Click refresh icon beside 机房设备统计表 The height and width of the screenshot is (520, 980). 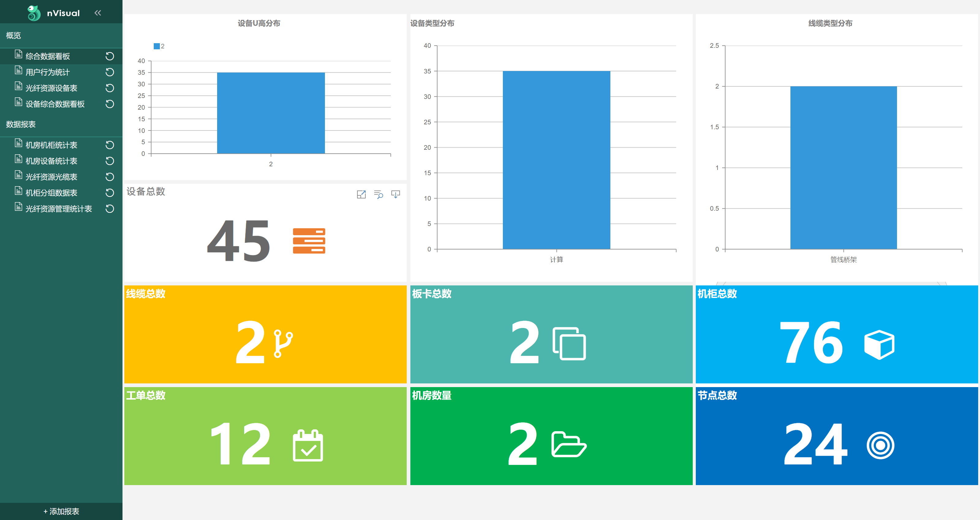[x=110, y=161]
